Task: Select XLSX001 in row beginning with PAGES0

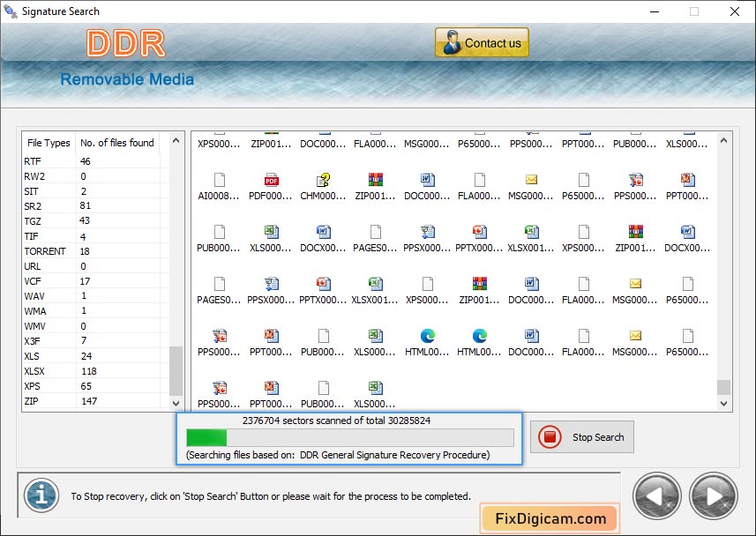Action: 375,285
